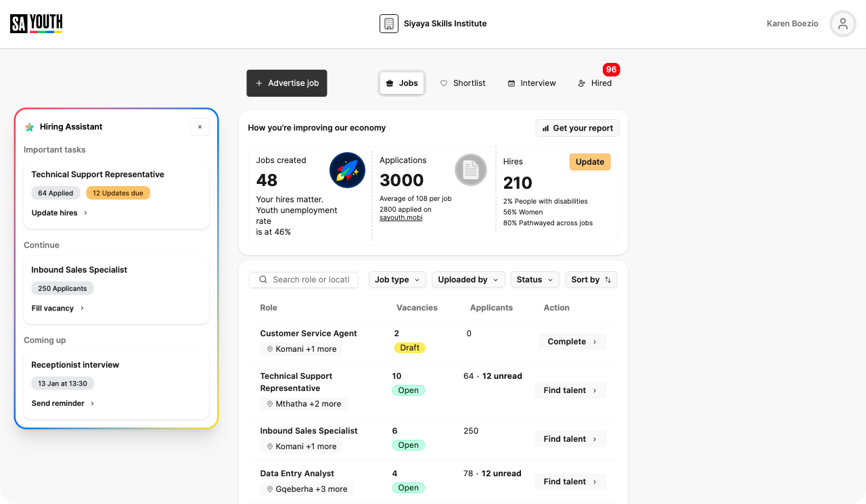Click Data Entry Analyst role name

tap(297, 474)
